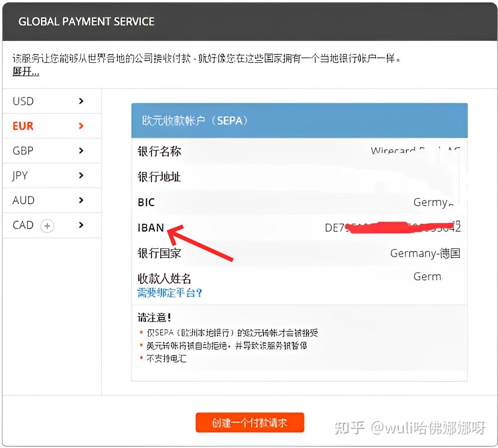
Task: Click the GBP chevron arrow
Action: coord(81,151)
